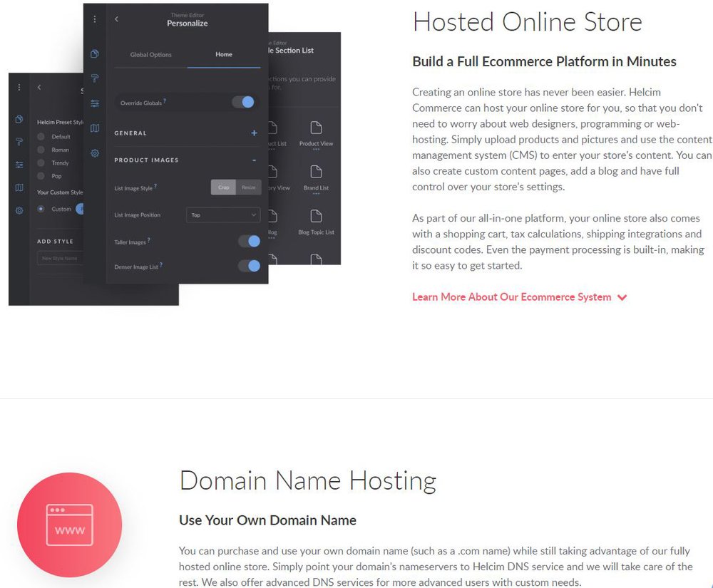
Task: Choose the Crop list image style button
Action: click(x=224, y=187)
